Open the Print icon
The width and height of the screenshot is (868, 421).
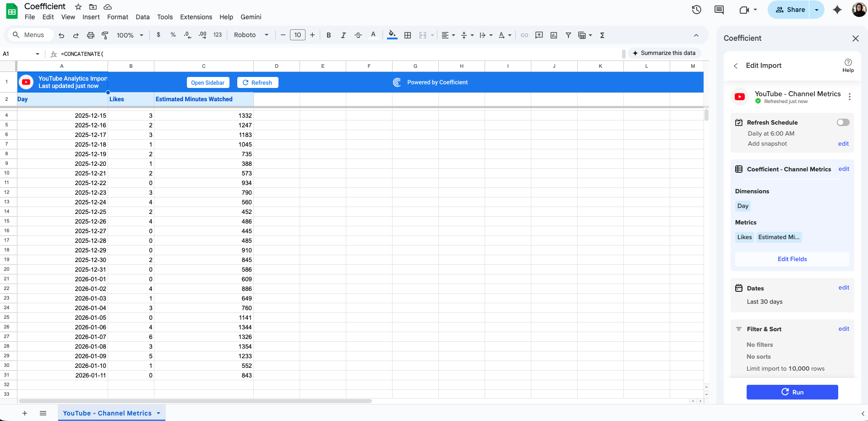click(x=90, y=35)
